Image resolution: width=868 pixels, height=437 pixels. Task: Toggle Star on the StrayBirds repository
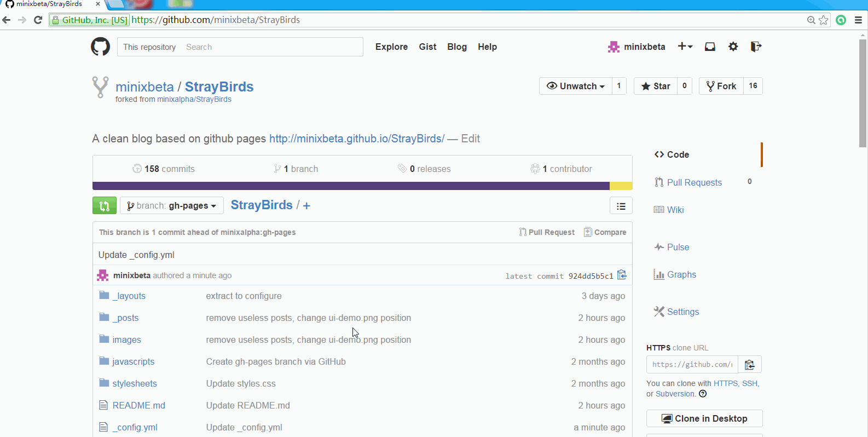[656, 86]
